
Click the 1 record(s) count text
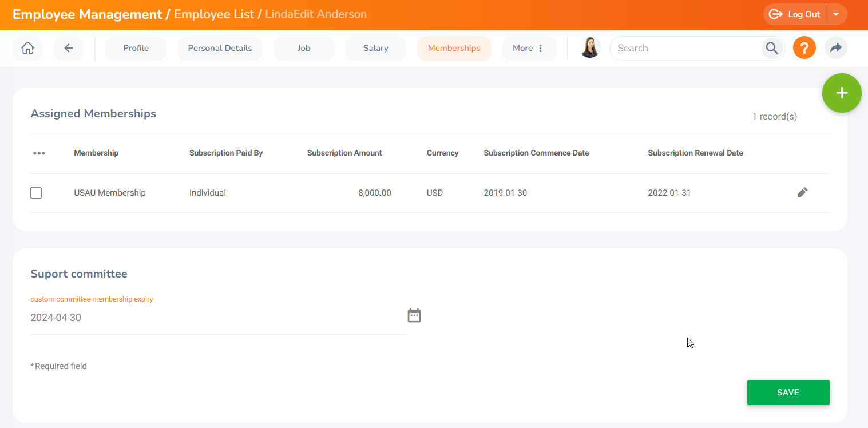click(774, 117)
